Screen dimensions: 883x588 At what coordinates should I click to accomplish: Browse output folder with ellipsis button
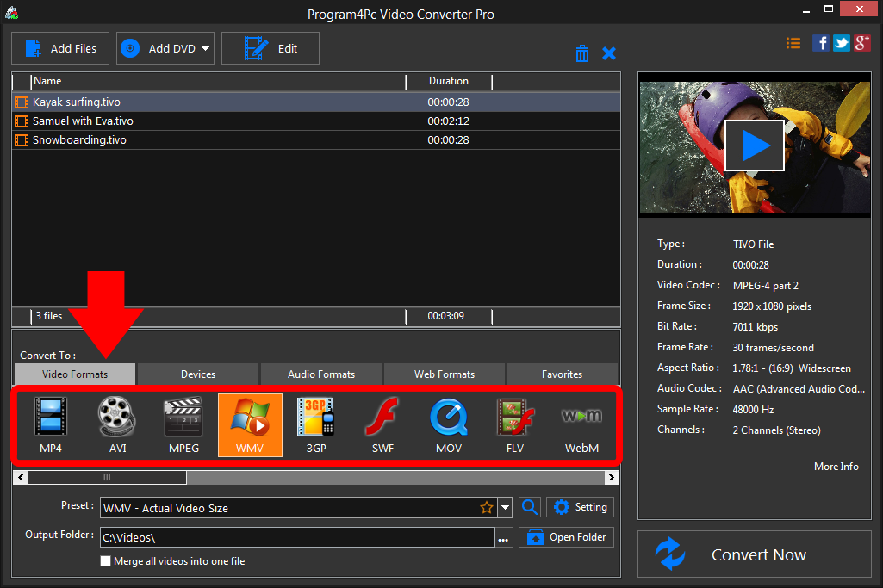click(503, 538)
